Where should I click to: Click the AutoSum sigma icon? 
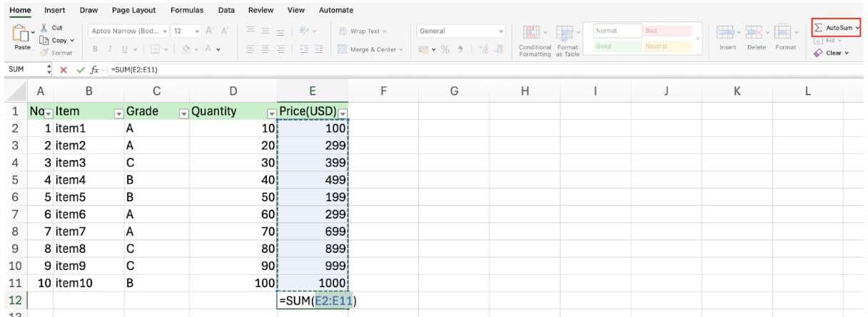coord(818,28)
